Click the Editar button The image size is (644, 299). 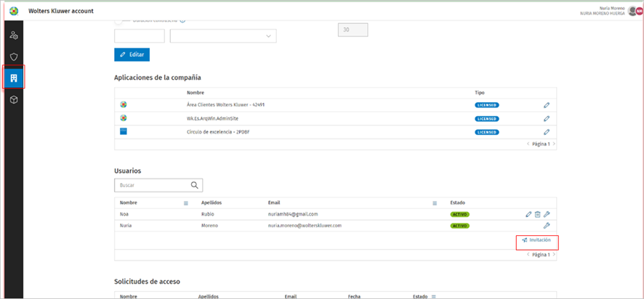point(132,54)
